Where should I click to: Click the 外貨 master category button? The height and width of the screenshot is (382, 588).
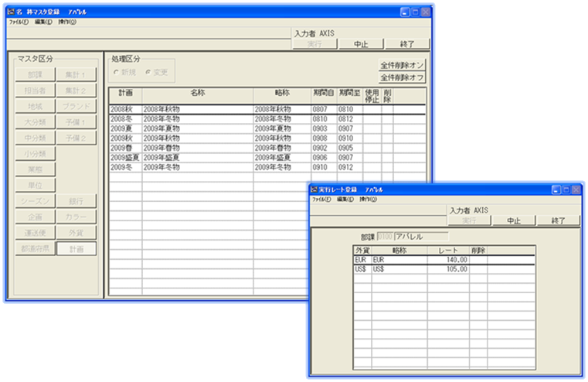click(x=78, y=233)
